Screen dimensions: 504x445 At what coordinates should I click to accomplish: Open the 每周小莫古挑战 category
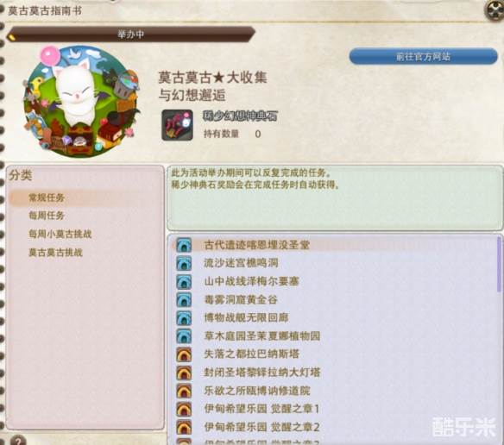pos(60,234)
